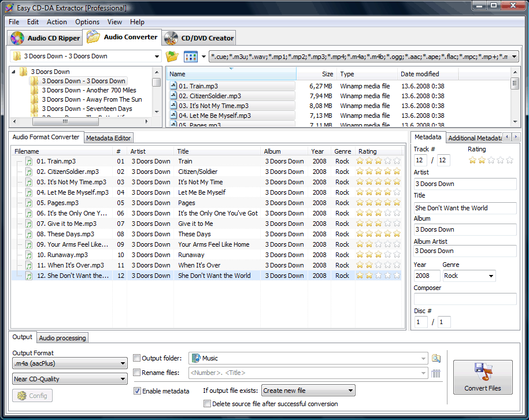Click the Composer input field
The image size is (529, 420).
[465, 299]
